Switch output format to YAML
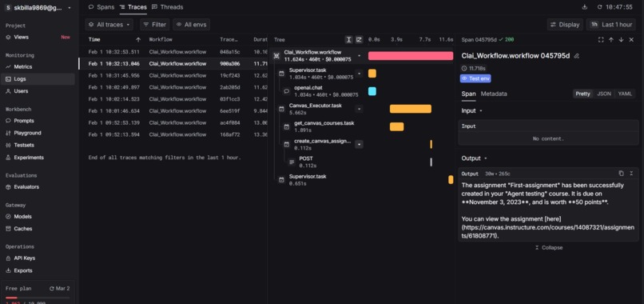644x304 pixels. tap(625, 94)
